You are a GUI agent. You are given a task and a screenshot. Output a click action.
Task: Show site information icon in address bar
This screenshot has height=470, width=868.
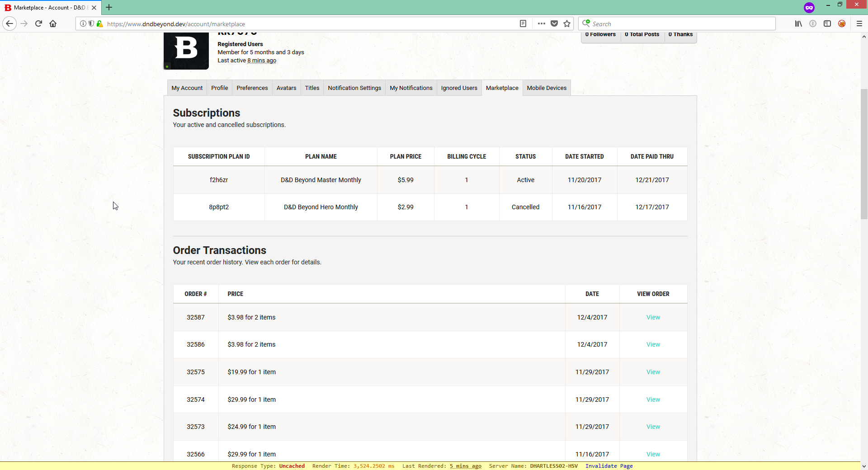(83, 23)
